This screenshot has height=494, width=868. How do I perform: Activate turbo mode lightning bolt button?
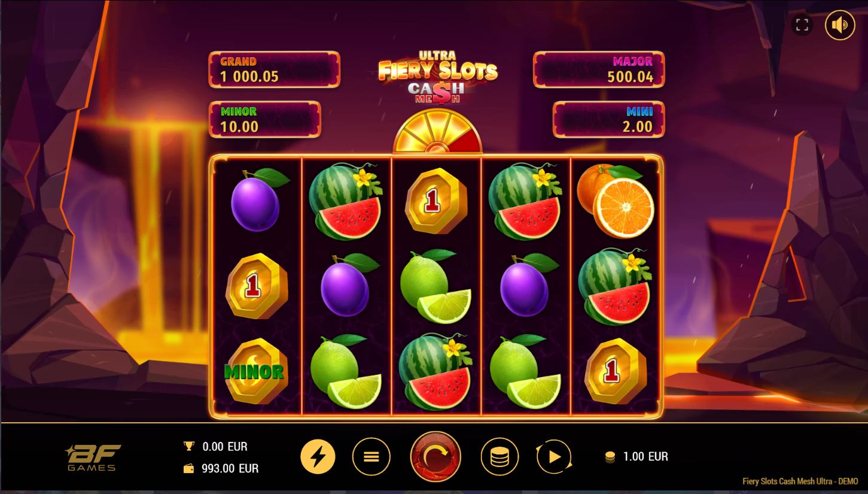coord(318,457)
